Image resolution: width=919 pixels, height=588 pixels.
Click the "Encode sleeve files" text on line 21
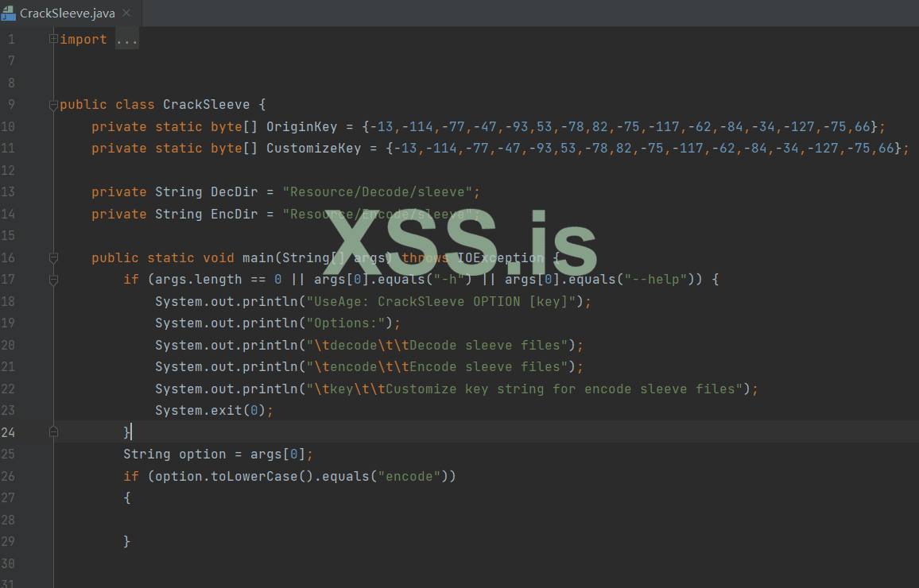(485, 367)
